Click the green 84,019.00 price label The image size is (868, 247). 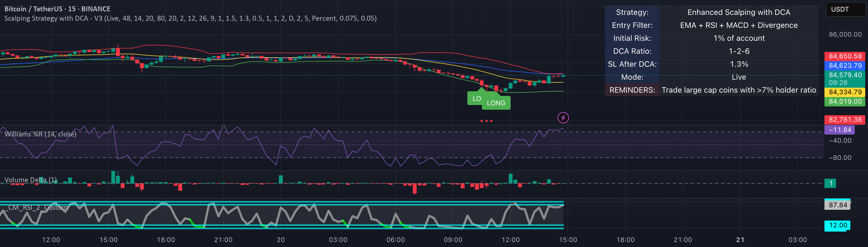(x=845, y=101)
